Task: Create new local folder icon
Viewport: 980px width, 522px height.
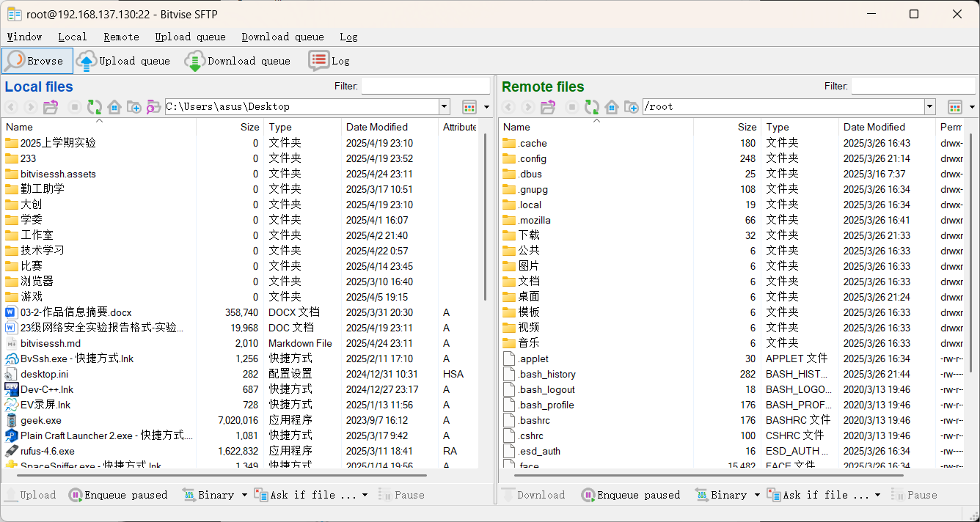Action: pyautogui.click(x=134, y=107)
